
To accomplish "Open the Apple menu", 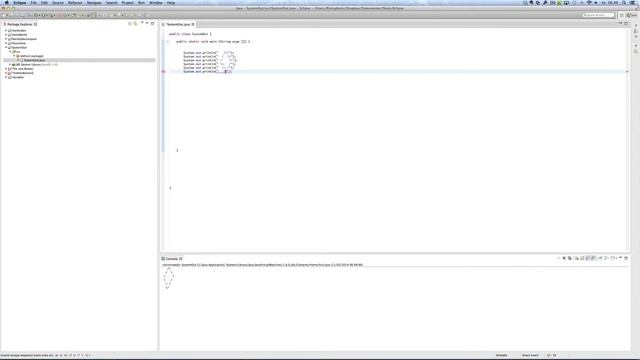I will [6, 2].
